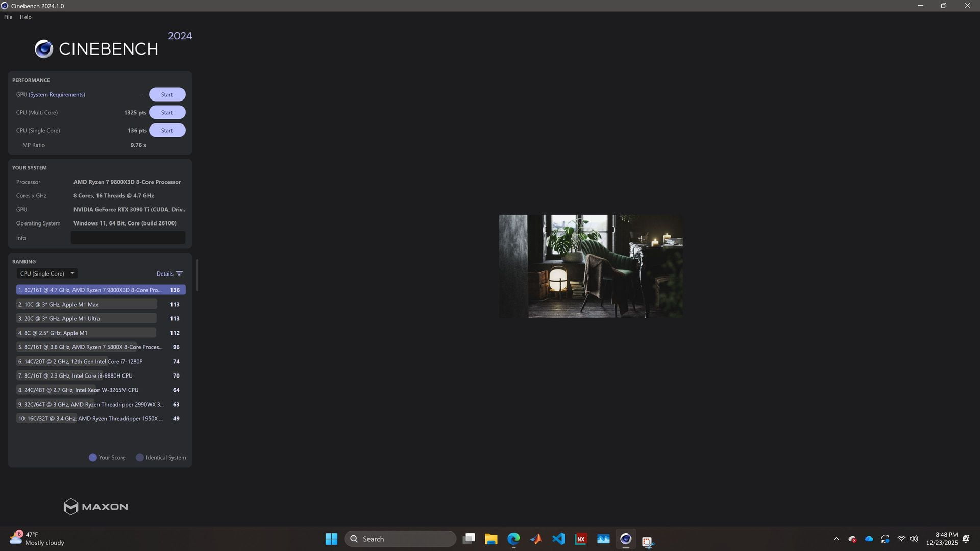Start the CPU Multi Core benchmark
Screen dimensions: 980x551
click(x=167, y=112)
